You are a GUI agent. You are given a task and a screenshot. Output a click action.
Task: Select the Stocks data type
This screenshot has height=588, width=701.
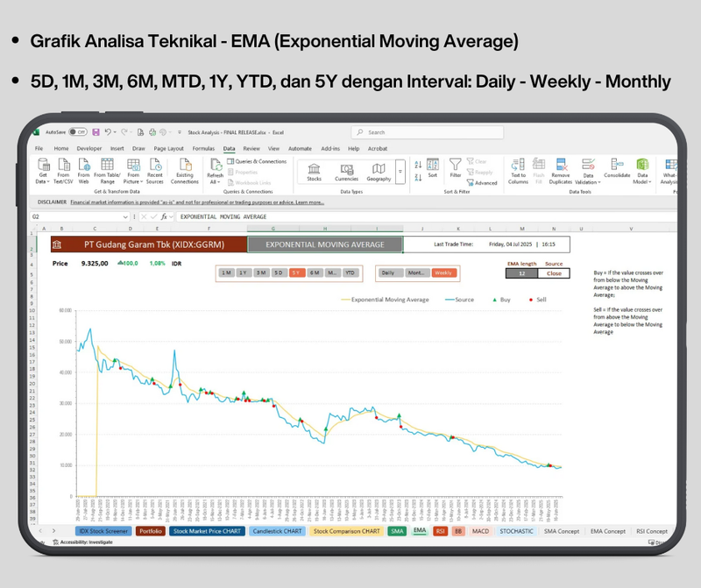(x=314, y=172)
